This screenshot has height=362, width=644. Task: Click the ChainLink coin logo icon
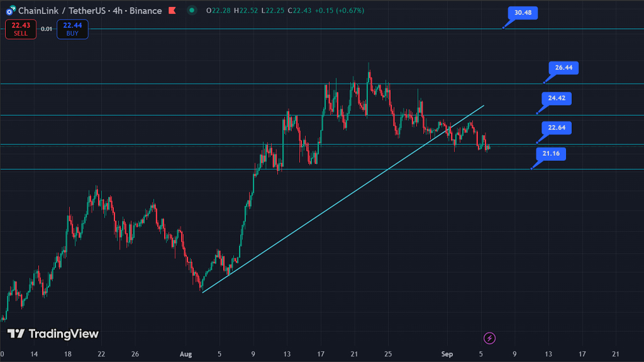[10, 11]
